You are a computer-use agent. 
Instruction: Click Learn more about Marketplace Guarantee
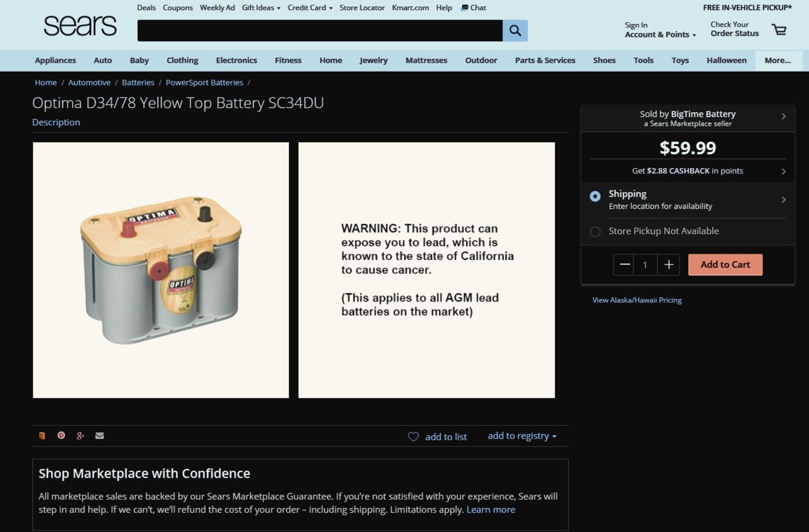491,510
